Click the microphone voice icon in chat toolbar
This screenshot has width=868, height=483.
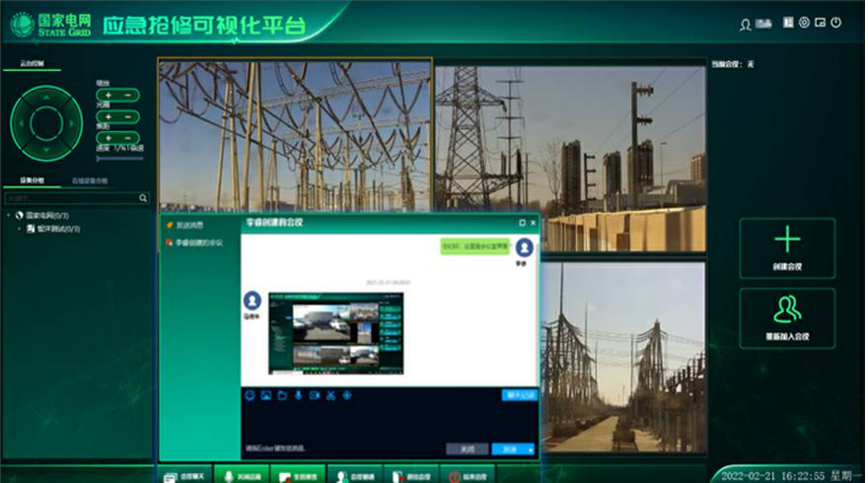click(298, 395)
